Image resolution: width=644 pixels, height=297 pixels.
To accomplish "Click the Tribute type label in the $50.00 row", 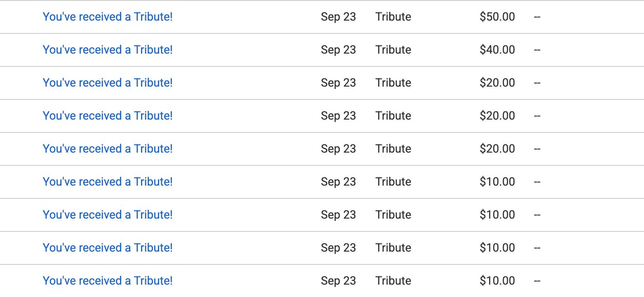I will pos(393,17).
